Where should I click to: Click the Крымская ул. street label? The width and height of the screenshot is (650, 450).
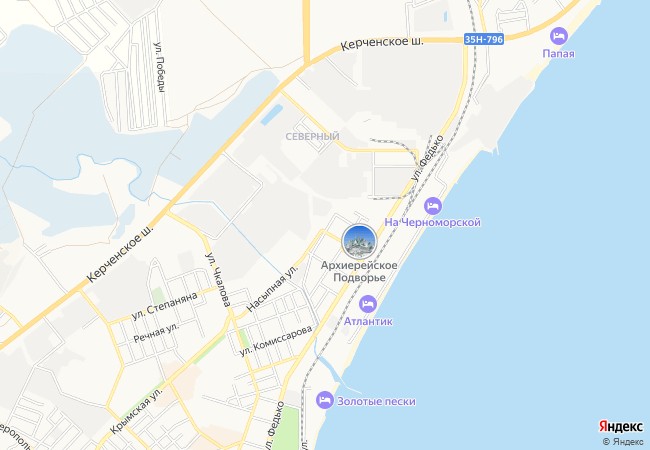coord(136,409)
